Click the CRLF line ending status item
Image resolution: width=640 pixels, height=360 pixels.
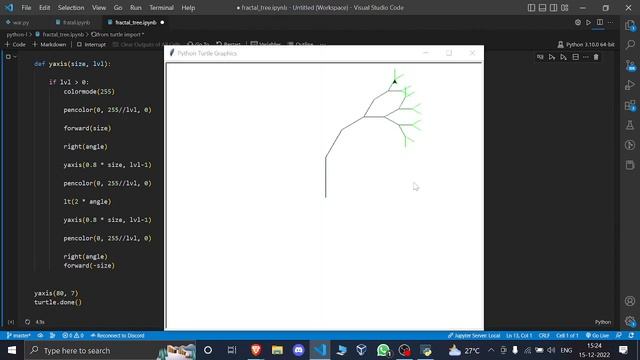click(x=544, y=336)
